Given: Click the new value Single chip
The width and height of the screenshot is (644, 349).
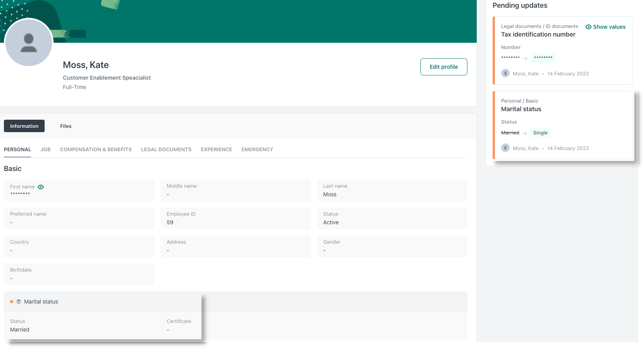Looking at the screenshot, I should click(x=540, y=133).
